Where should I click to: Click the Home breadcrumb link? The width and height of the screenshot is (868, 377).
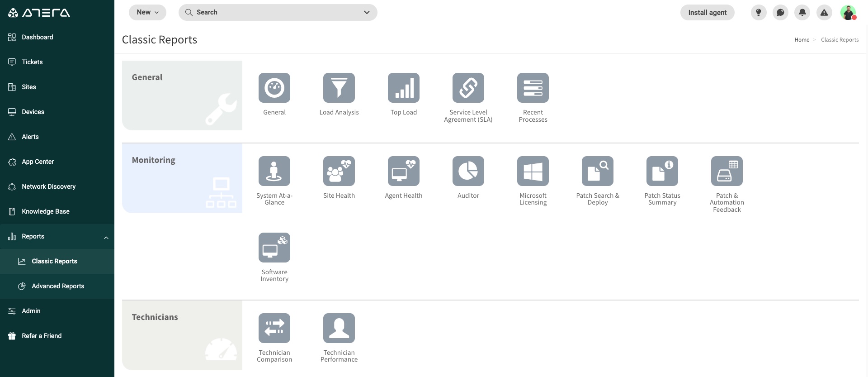click(802, 40)
